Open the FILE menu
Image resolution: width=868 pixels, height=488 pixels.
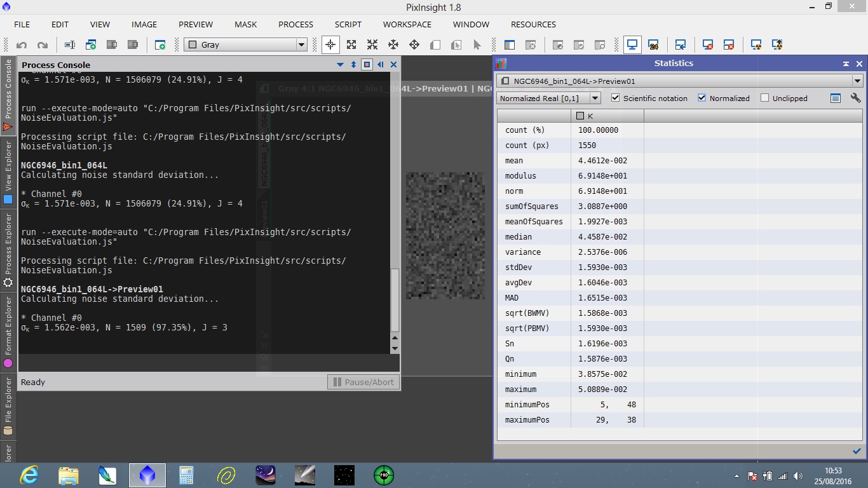click(x=22, y=24)
